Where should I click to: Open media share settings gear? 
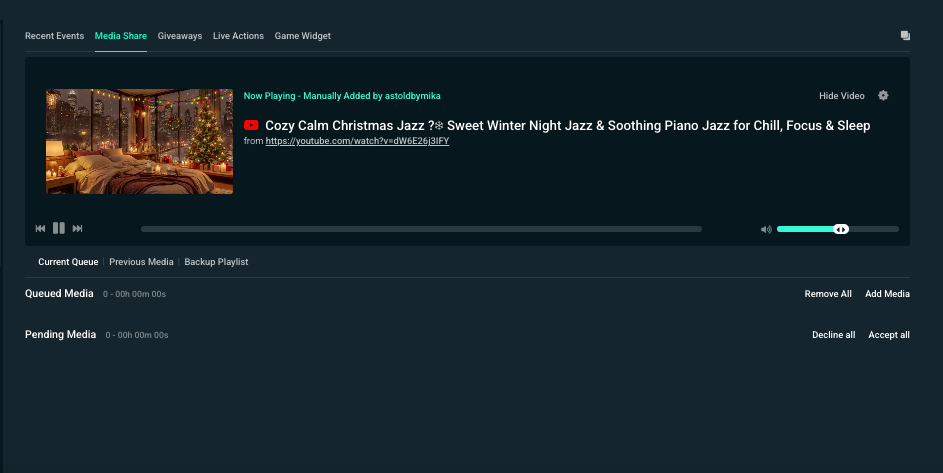883,96
